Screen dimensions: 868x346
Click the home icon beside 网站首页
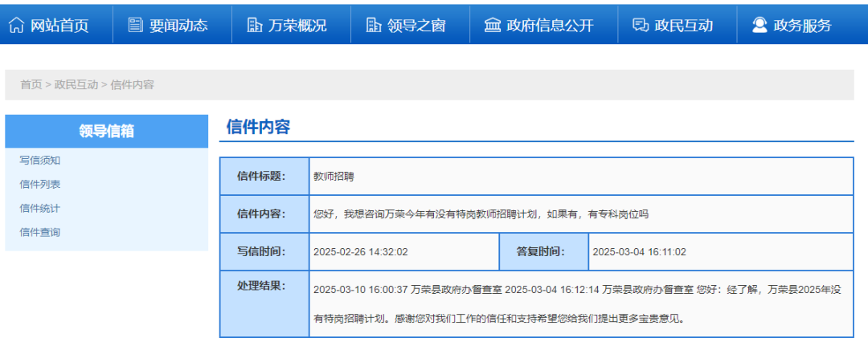(16, 26)
